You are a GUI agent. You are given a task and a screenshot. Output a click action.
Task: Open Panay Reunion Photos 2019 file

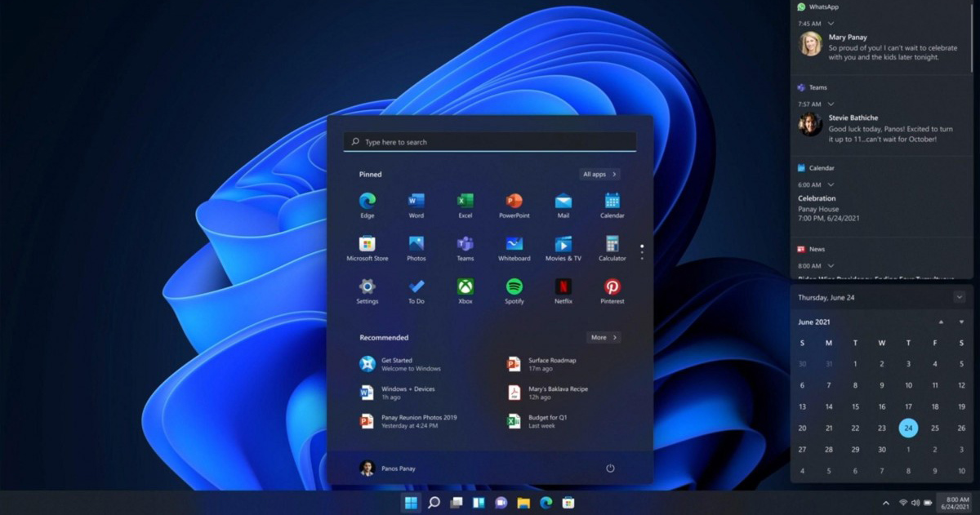click(x=408, y=421)
